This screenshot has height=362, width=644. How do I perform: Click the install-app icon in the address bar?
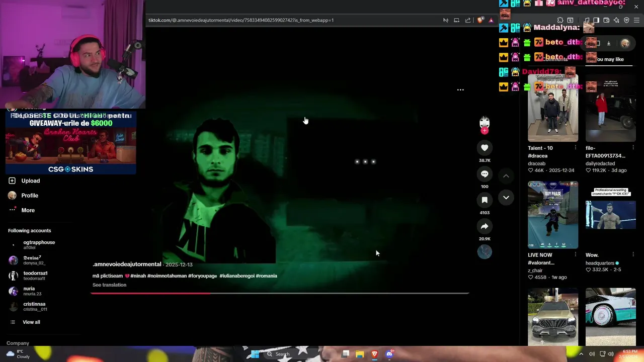tap(456, 20)
